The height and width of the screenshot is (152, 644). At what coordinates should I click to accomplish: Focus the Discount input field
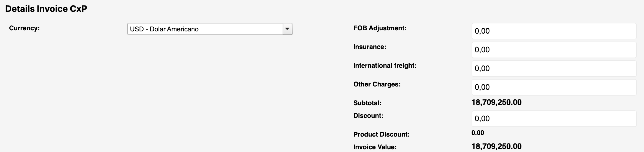point(554,119)
